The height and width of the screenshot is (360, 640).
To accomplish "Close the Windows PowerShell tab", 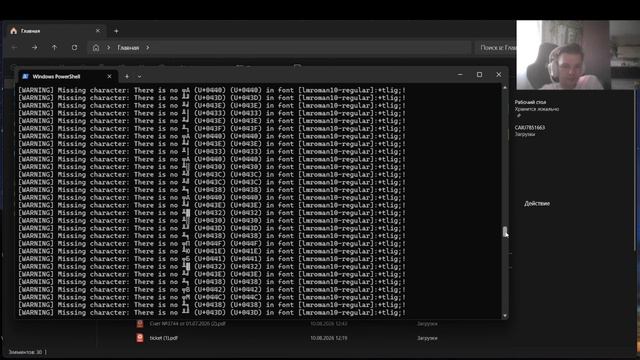I will pyautogui.click(x=109, y=76).
